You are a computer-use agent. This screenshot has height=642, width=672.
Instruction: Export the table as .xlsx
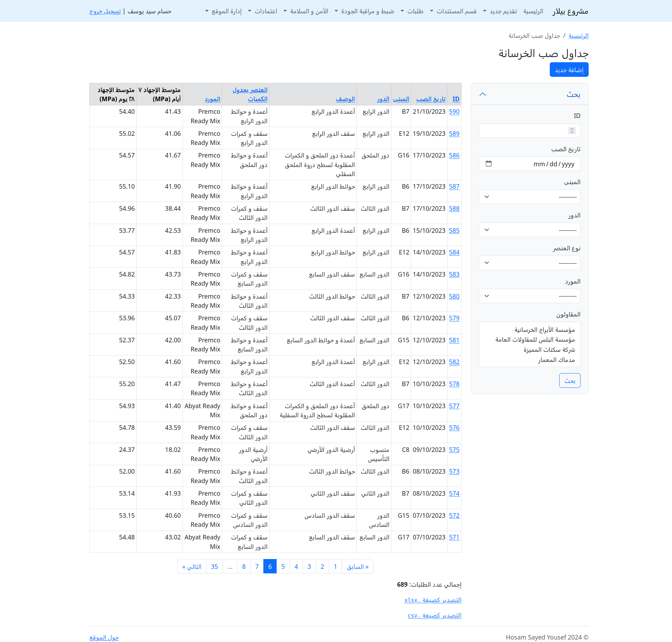[432, 600]
